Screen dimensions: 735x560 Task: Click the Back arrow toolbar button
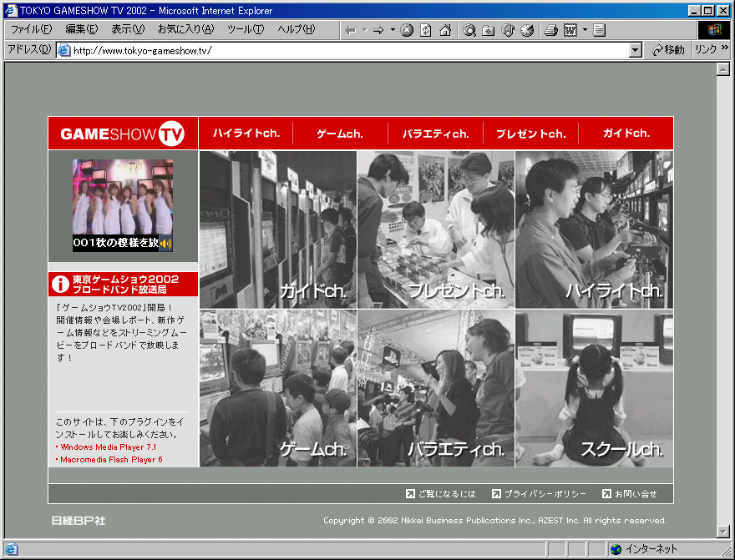tap(351, 30)
